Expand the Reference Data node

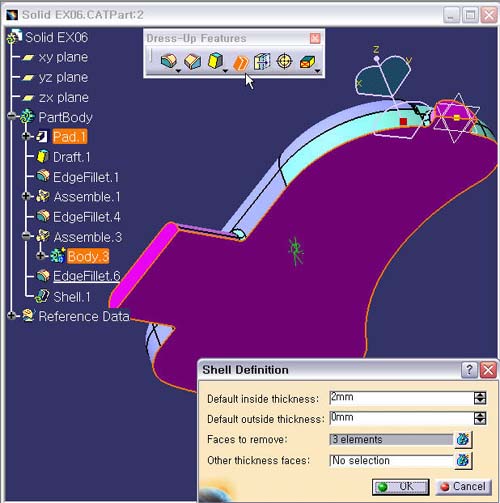(x=12, y=315)
